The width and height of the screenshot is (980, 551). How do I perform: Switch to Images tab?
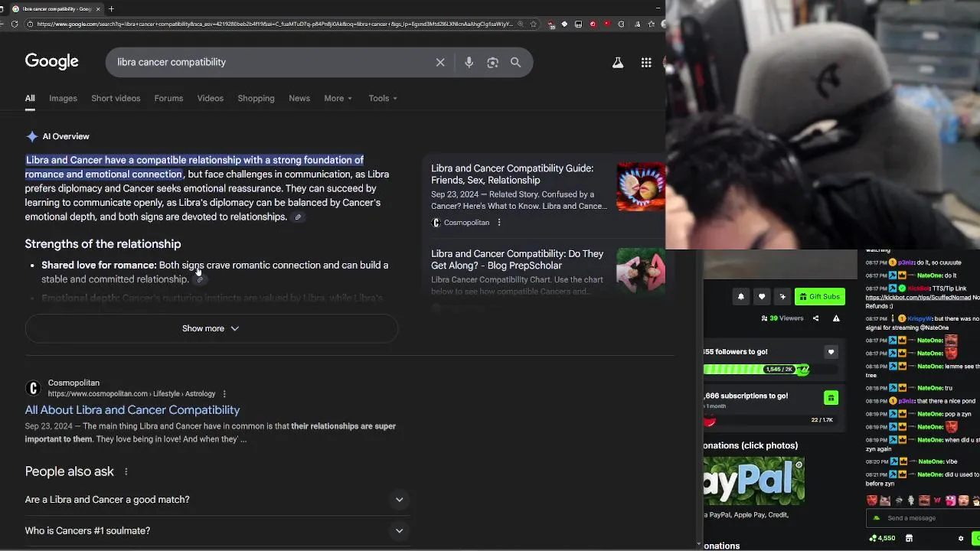[63, 98]
